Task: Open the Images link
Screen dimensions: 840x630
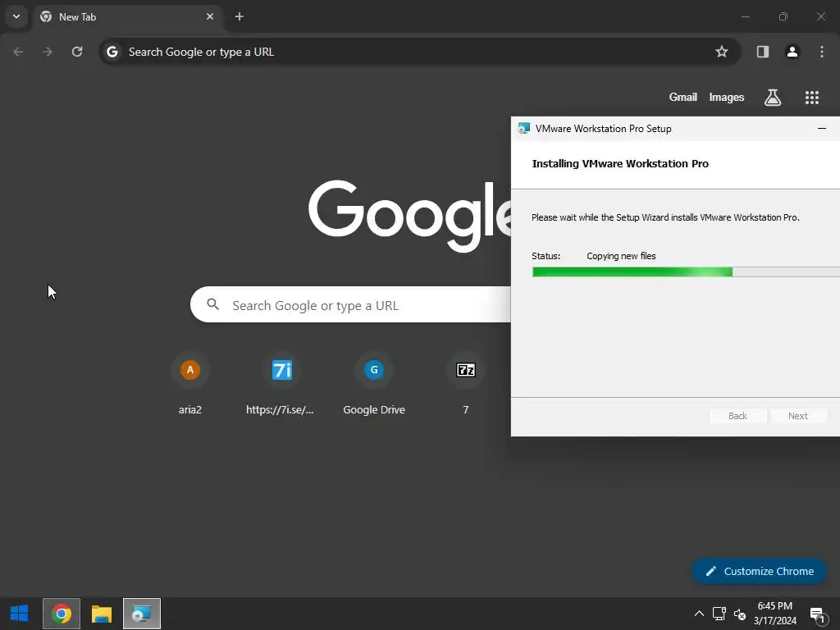Action: (x=727, y=98)
